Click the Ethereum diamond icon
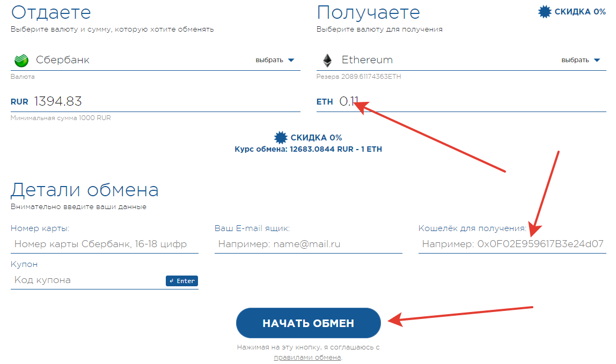 tap(327, 60)
